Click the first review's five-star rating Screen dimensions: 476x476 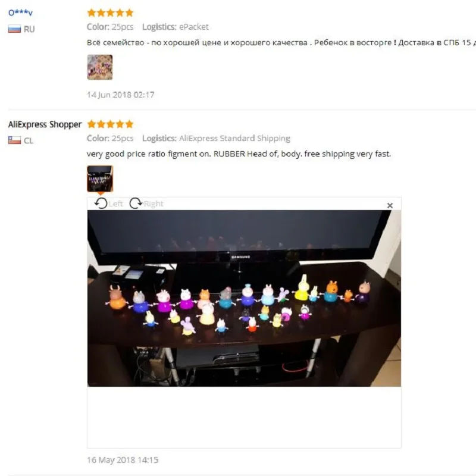point(111,12)
